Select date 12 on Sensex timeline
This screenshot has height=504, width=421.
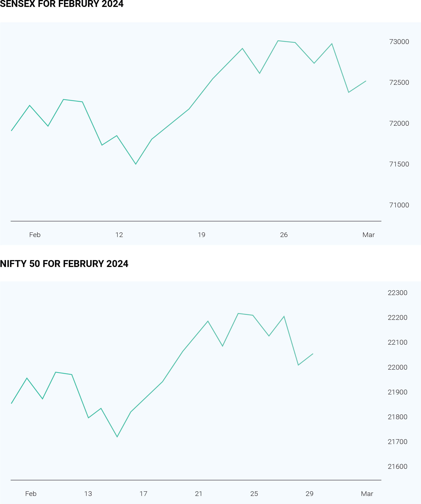tap(119, 235)
